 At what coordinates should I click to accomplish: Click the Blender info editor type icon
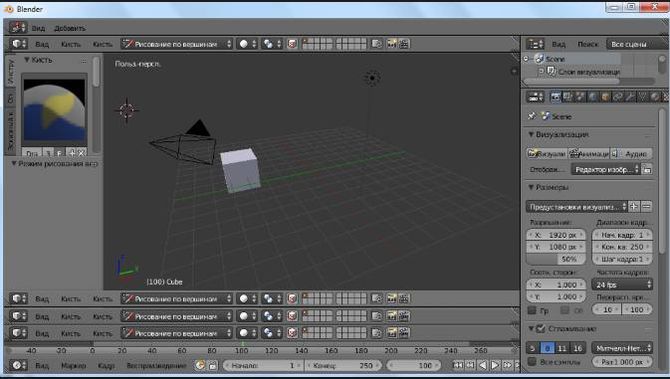[x=18, y=28]
